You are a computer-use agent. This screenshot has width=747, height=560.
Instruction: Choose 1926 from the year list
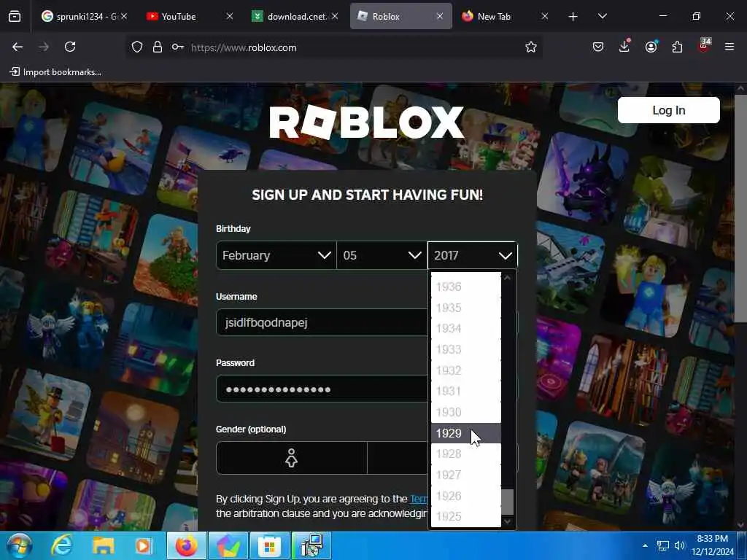(465, 496)
